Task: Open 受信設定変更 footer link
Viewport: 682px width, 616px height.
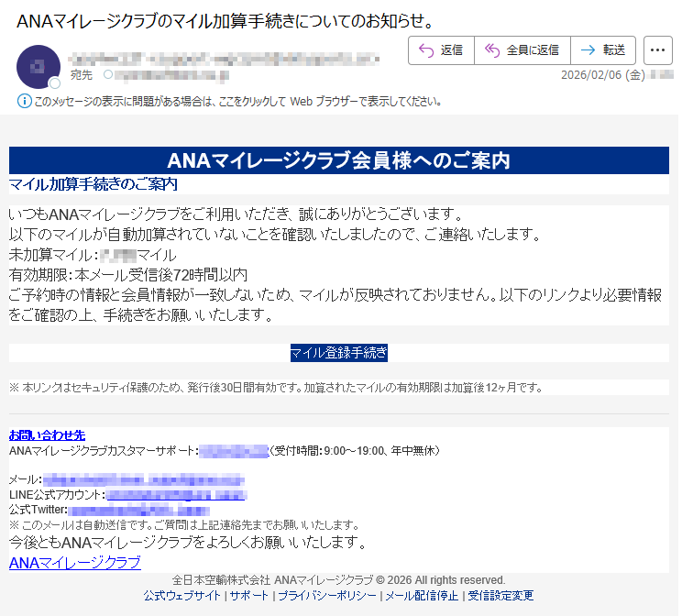Action: tap(500, 595)
